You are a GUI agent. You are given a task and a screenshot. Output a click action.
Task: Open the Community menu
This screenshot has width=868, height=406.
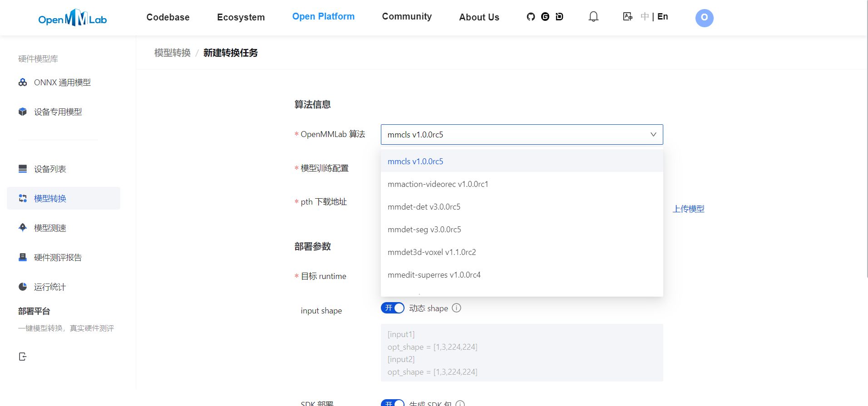(407, 16)
